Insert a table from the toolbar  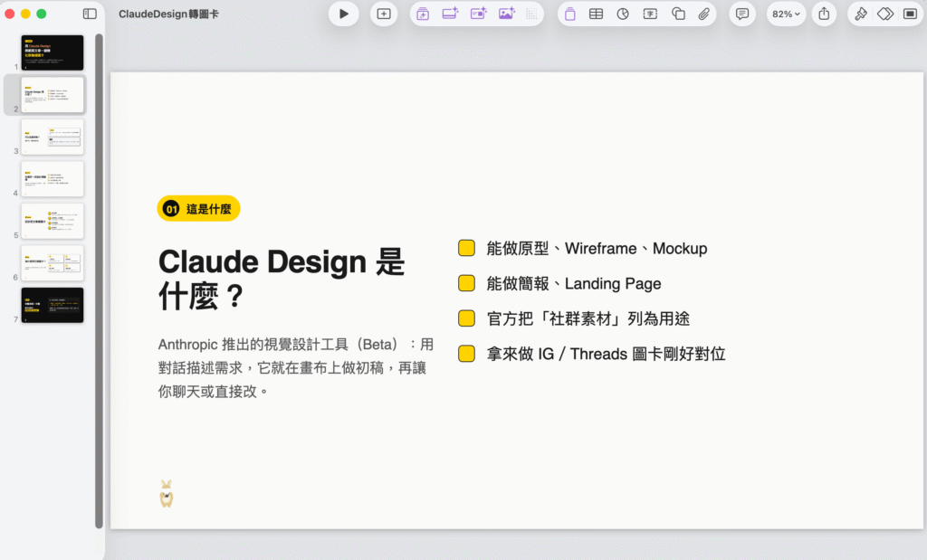596,14
